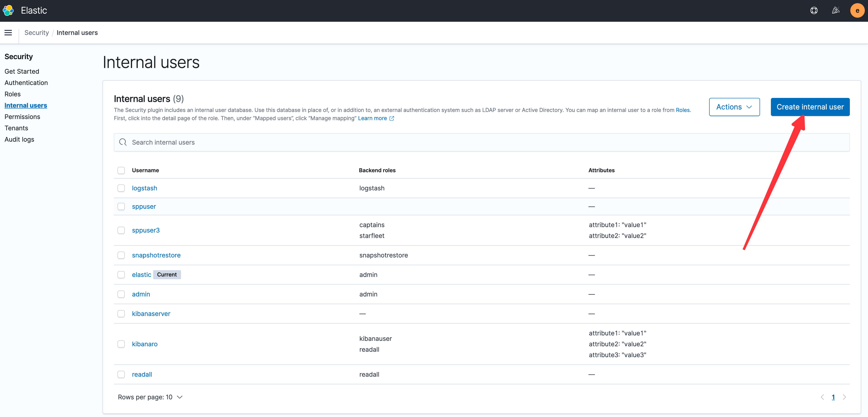Viewport: 868px width, 417px height.
Task: Go to previous page arrow
Action: 822,397
